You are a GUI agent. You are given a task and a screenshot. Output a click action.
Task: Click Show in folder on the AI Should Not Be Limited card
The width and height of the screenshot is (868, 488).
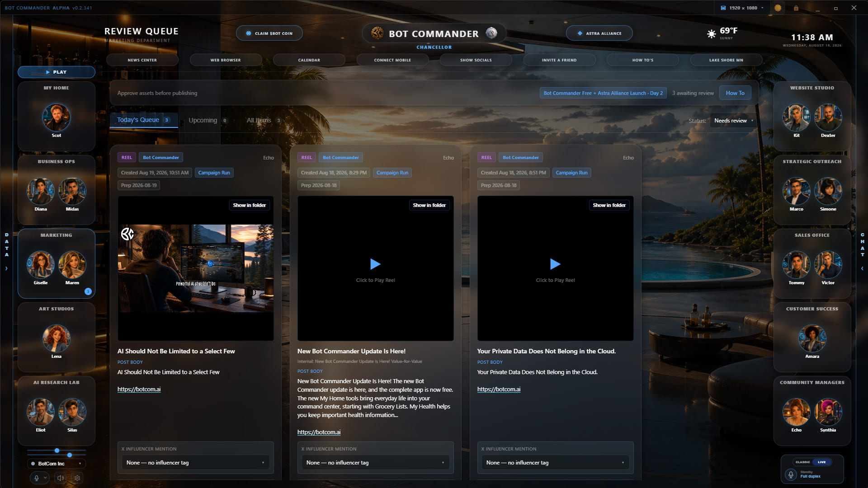tap(249, 205)
